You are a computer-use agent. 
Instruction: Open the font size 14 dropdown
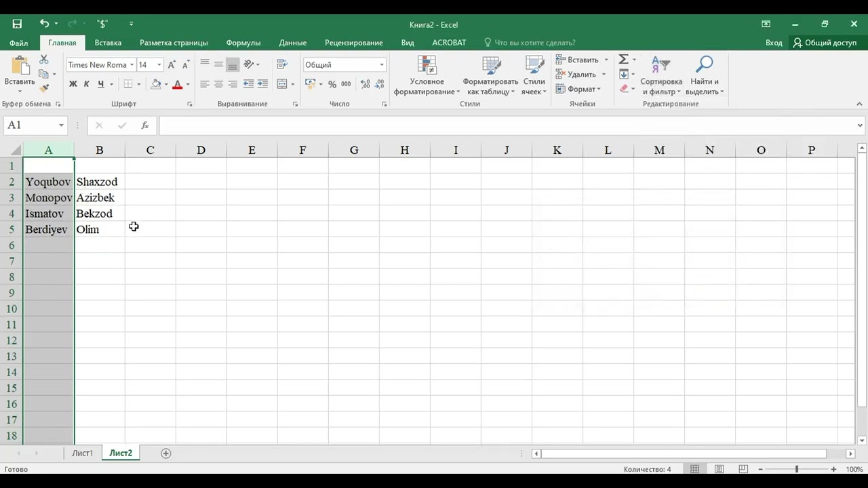pos(159,64)
